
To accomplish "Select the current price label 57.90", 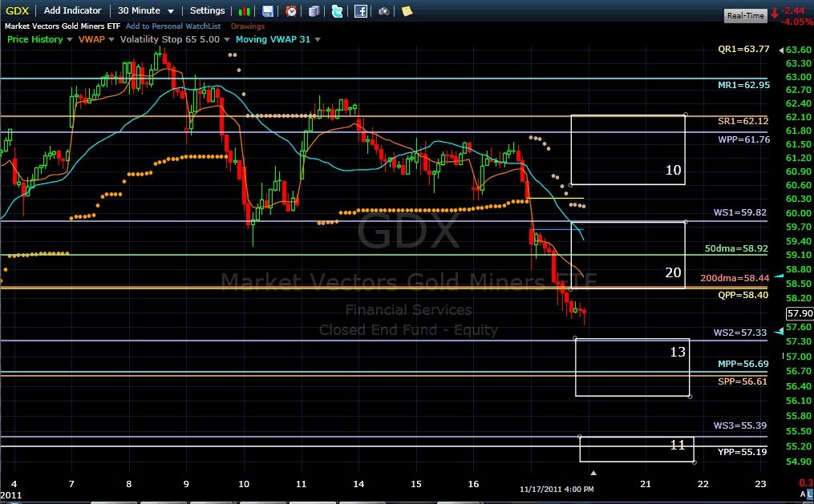I will [x=800, y=313].
